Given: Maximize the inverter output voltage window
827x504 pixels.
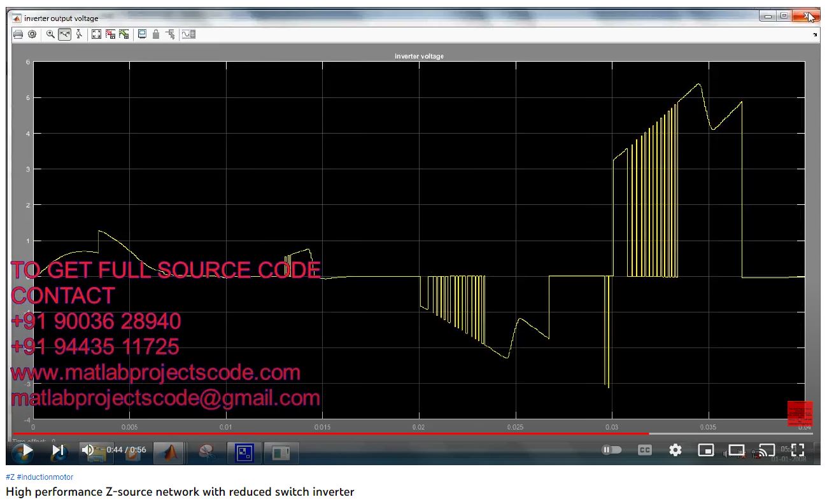Looking at the screenshot, I should coord(784,16).
